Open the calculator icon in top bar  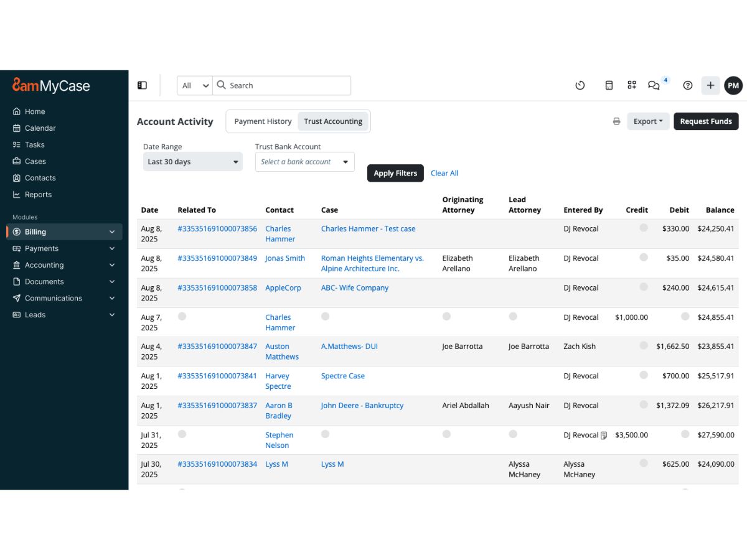click(x=609, y=85)
